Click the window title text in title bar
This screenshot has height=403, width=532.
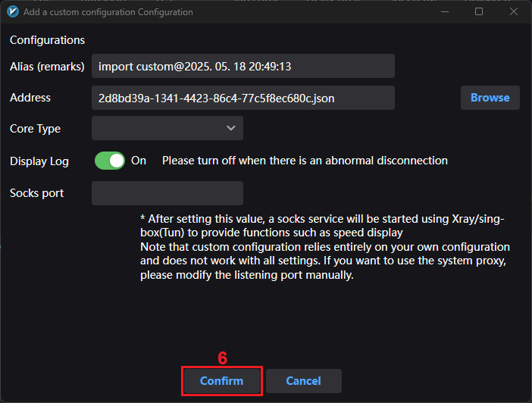coord(108,12)
